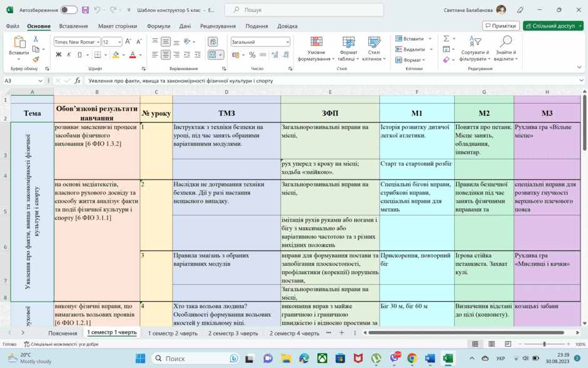This screenshot has width=588, height=368.
Task: Switch to Page Layout view icon
Action: [492, 344]
